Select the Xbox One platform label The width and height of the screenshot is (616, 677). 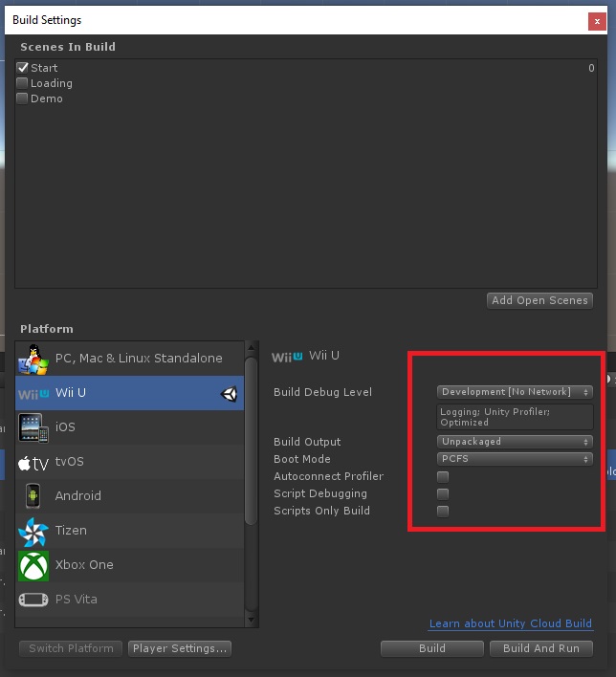[x=84, y=565]
